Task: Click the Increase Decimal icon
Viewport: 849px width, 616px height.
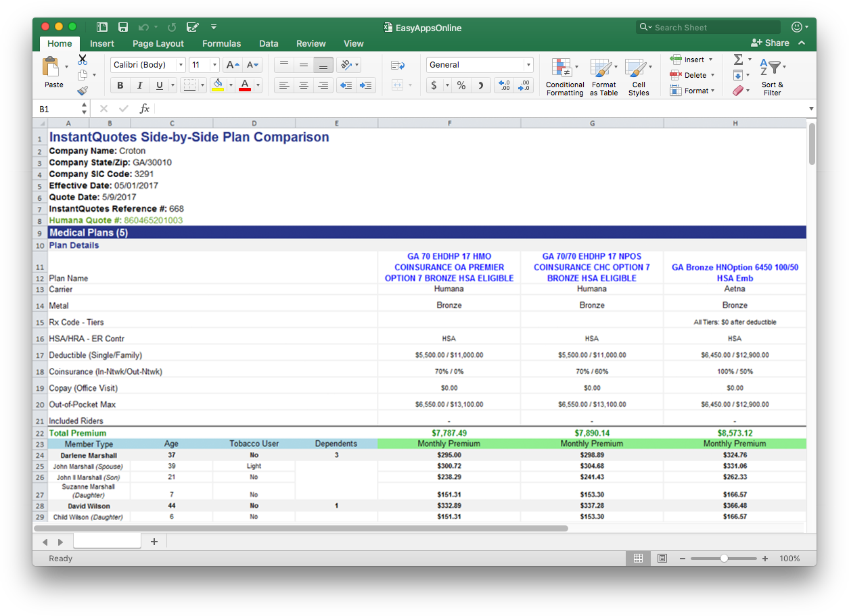Action: tap(503, 85)
